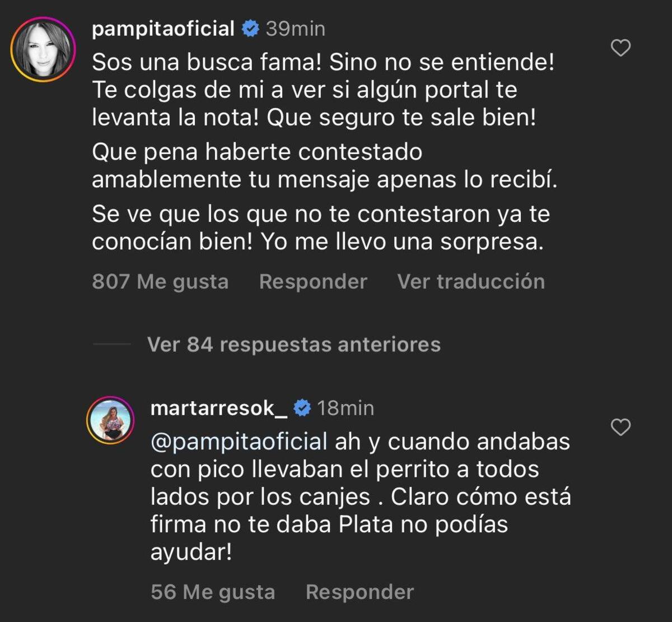Click the 18min timestamp
The height and width of the screenshot is (622, 672).
pyautogui.click(x=346, y=408)
